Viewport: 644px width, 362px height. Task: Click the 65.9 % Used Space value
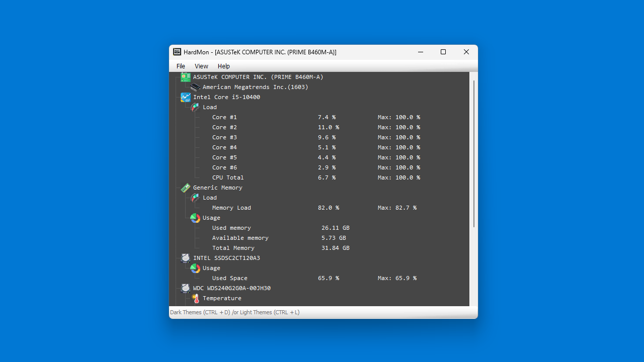[x=328, y=278]
